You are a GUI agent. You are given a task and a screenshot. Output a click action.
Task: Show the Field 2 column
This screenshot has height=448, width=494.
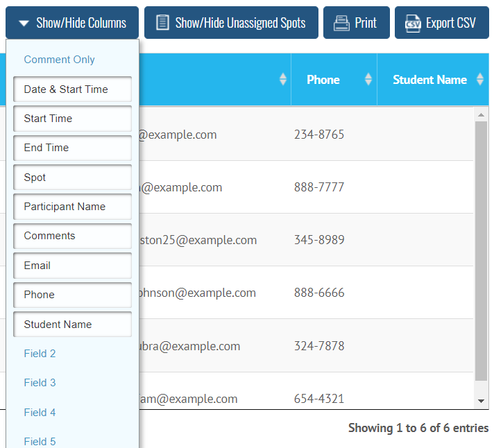coord(40,354)
